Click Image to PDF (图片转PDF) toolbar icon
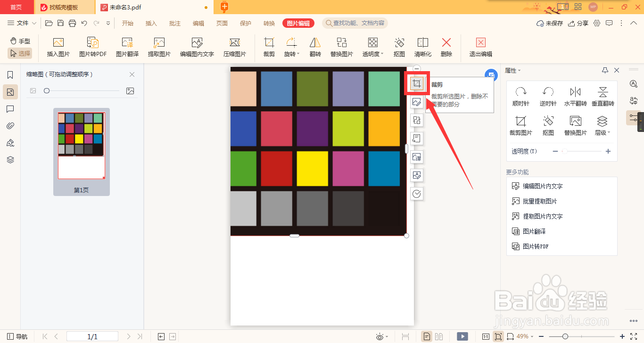 click(93, 48)
